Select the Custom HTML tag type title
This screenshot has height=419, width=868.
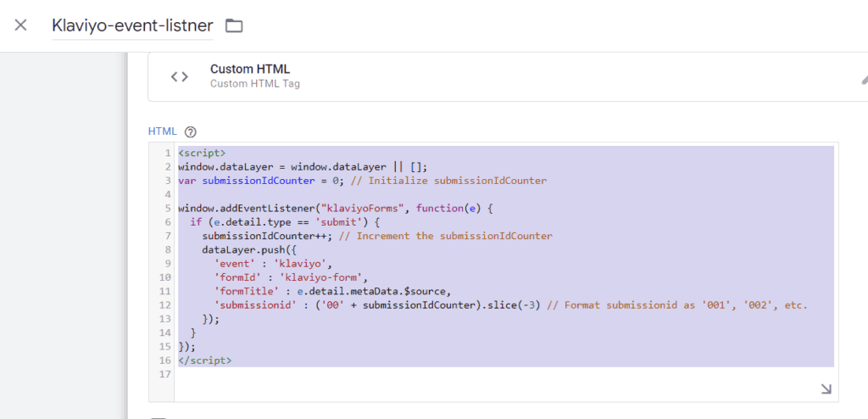tap(250, 69)
